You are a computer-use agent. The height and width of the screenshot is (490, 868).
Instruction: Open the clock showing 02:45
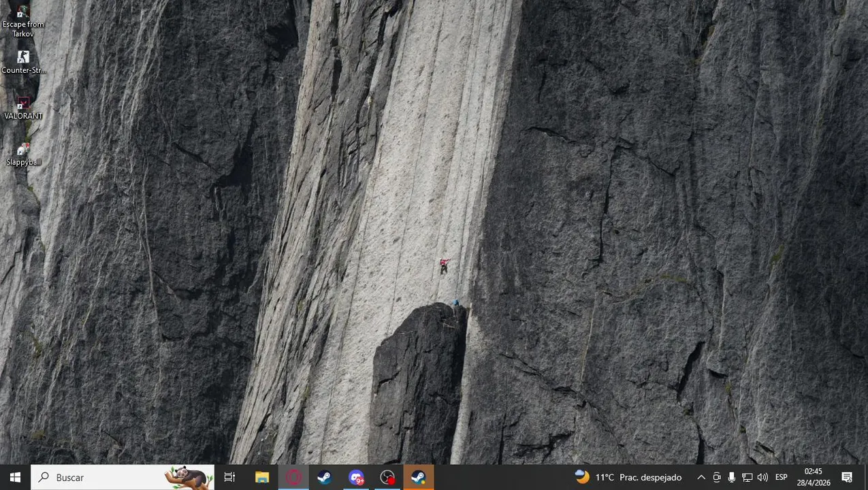pos(814,477)
